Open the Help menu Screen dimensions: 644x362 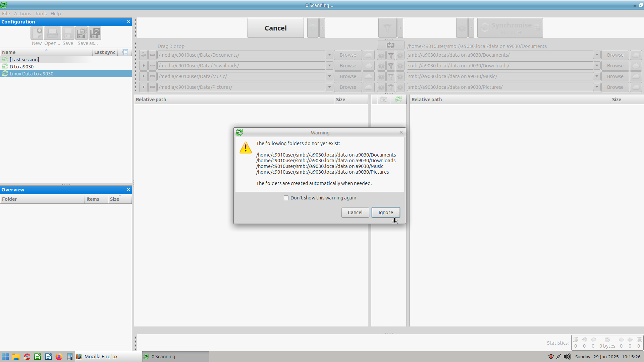(56, 14)
